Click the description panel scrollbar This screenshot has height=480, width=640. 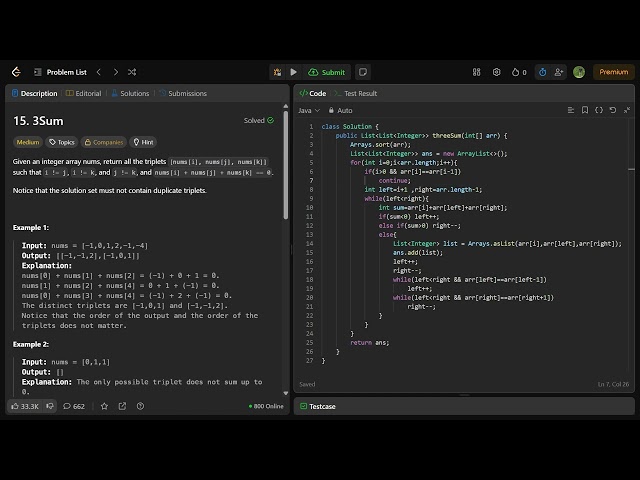[286, 164]
